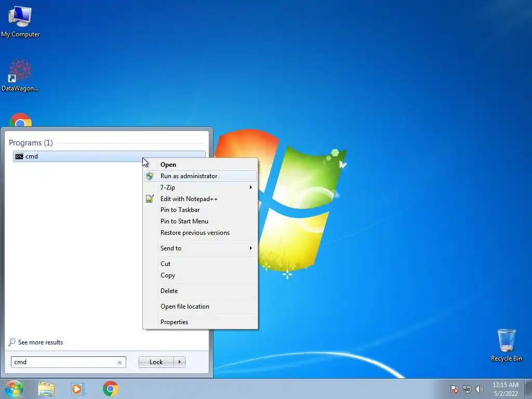The image size is (532, 399).
Task: Launch Windows Media Player from the taskbar
Action: point(77,389)
